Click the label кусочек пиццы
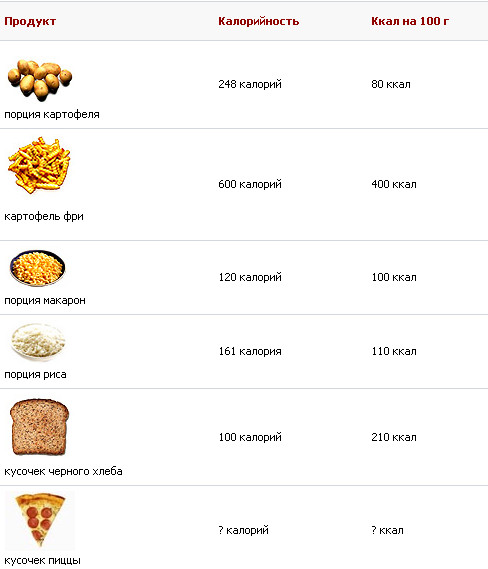Viewport: 488px width, 569px height. pos(42,560)
